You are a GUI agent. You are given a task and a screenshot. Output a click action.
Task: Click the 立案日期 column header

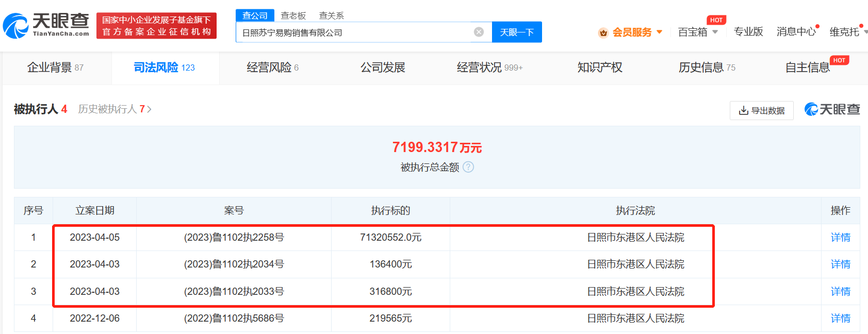click(95, 210)
